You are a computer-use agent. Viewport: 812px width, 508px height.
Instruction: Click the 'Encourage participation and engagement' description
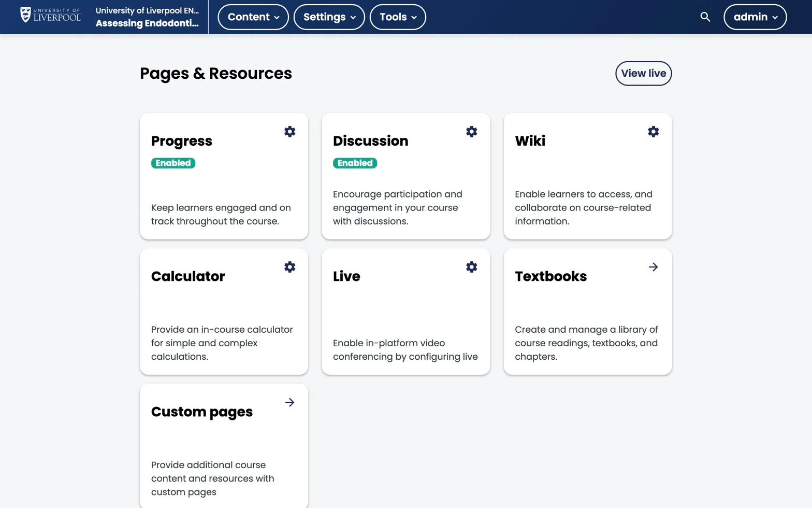pyautogui.click(x=398, y=207)
